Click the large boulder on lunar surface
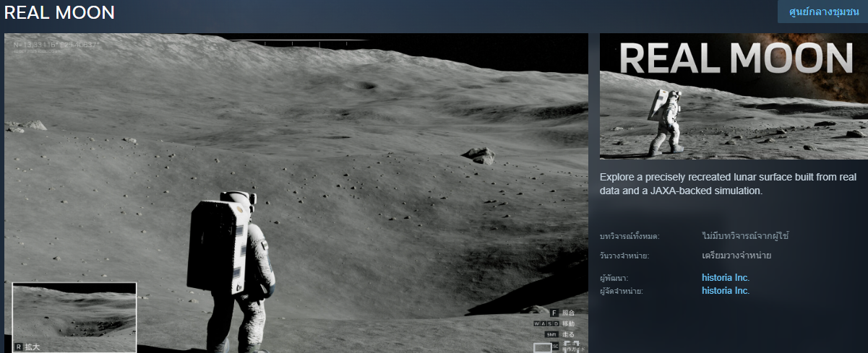The height and width of the screenshot is (353, 868). point(478,154)
